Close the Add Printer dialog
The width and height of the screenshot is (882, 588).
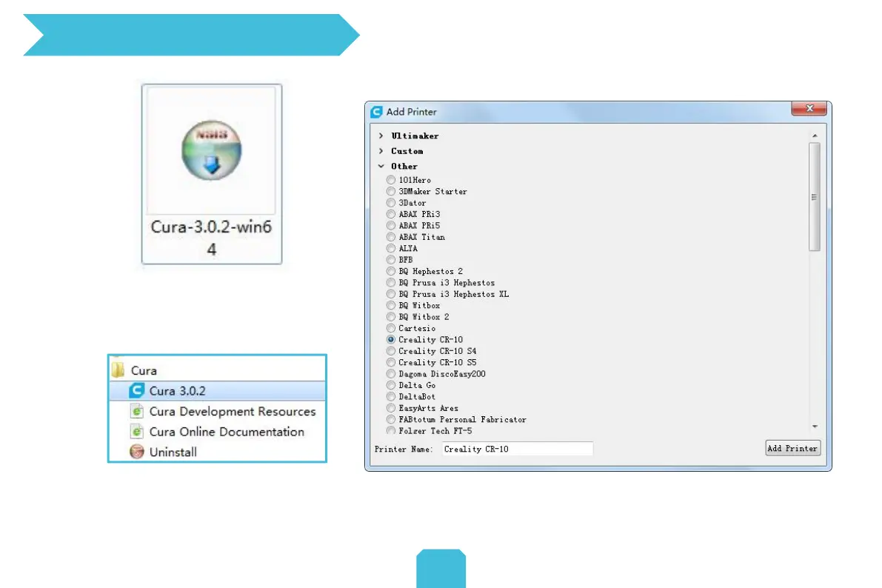click(x=809, y=108)
